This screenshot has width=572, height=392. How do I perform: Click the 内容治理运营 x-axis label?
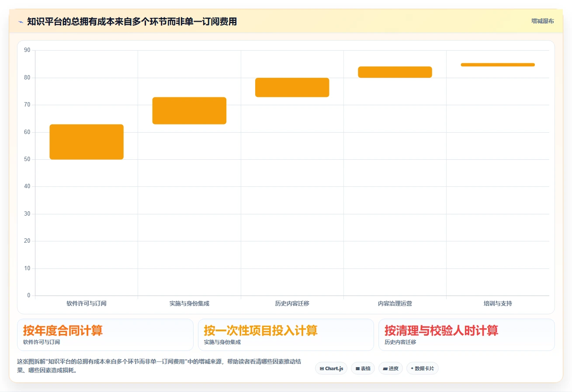(395, 303)
